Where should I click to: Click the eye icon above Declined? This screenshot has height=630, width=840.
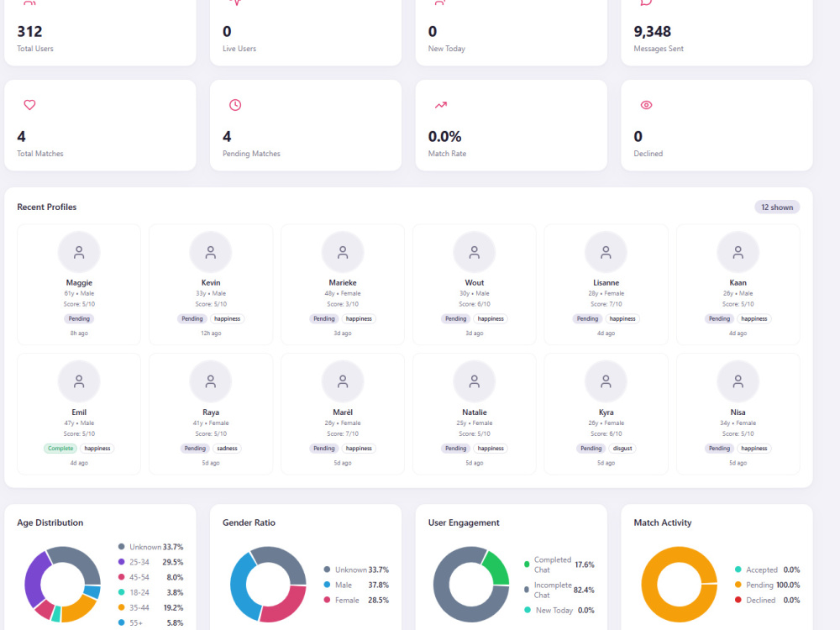[x=647, y=105]
